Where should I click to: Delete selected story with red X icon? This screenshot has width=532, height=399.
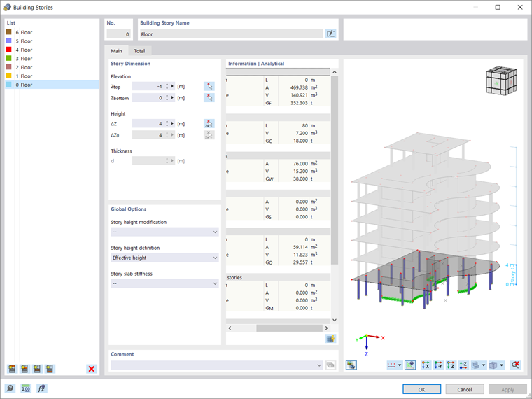(x=92, y=369)
